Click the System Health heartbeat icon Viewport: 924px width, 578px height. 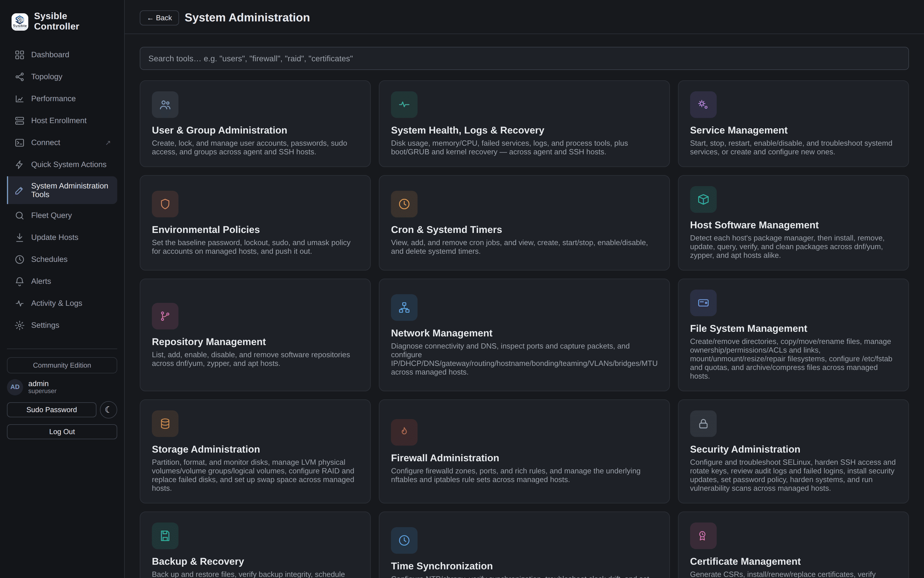click(x=404, y=105)
